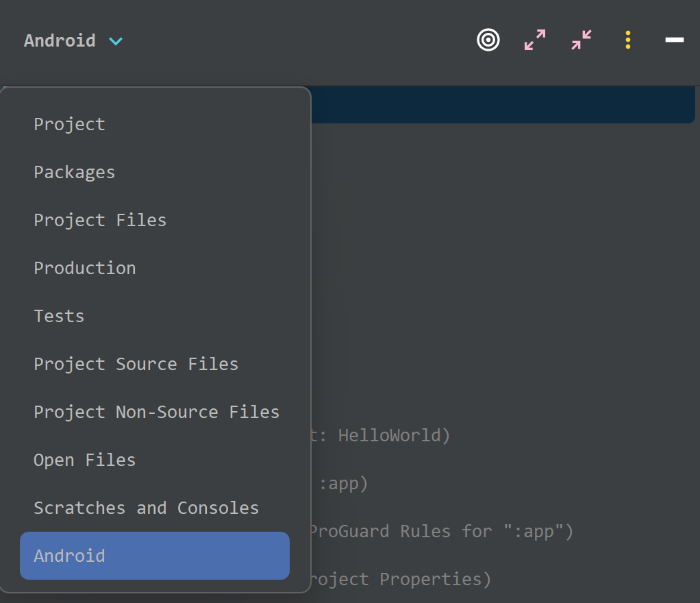This screenshot has height=603, width=700.
Task: Click the Select Opened File target icon
Action: click(488, 40)
